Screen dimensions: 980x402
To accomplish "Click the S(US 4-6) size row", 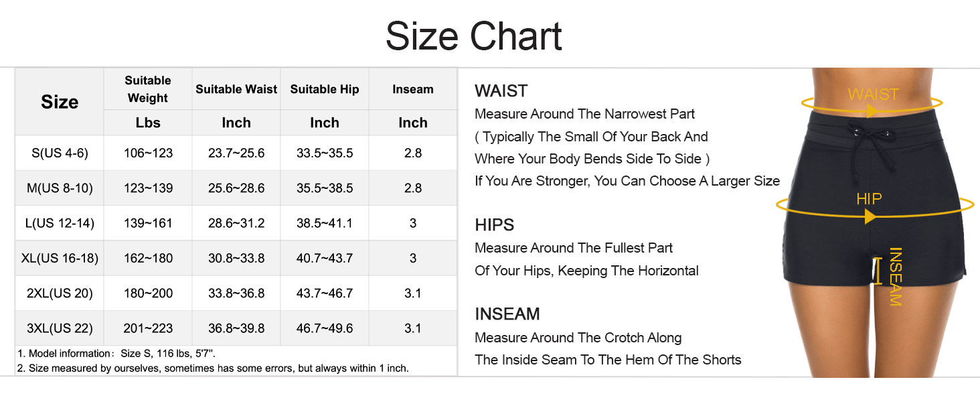I will tap(60, 153).
